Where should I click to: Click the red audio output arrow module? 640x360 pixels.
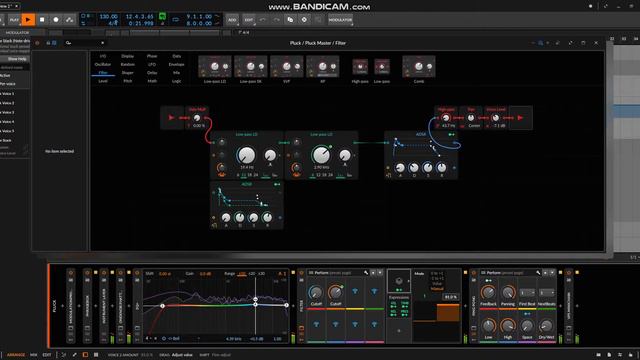click(520, 118)
